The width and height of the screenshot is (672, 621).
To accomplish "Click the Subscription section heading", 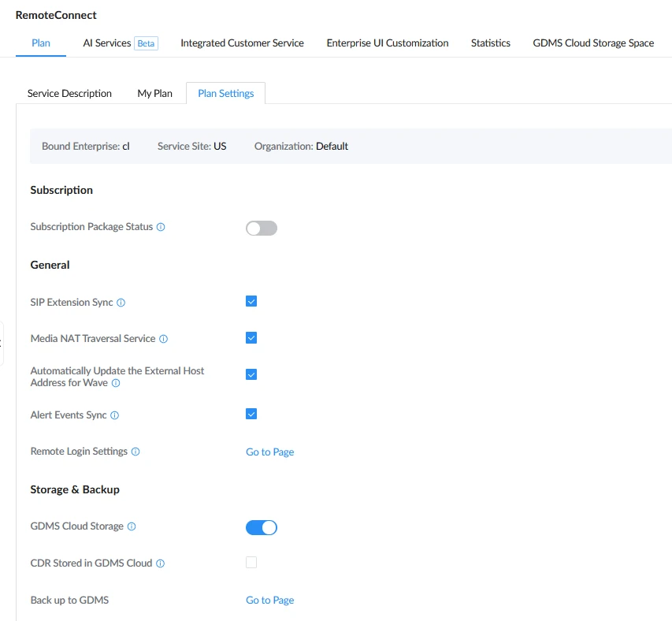I will coord(61,190).
